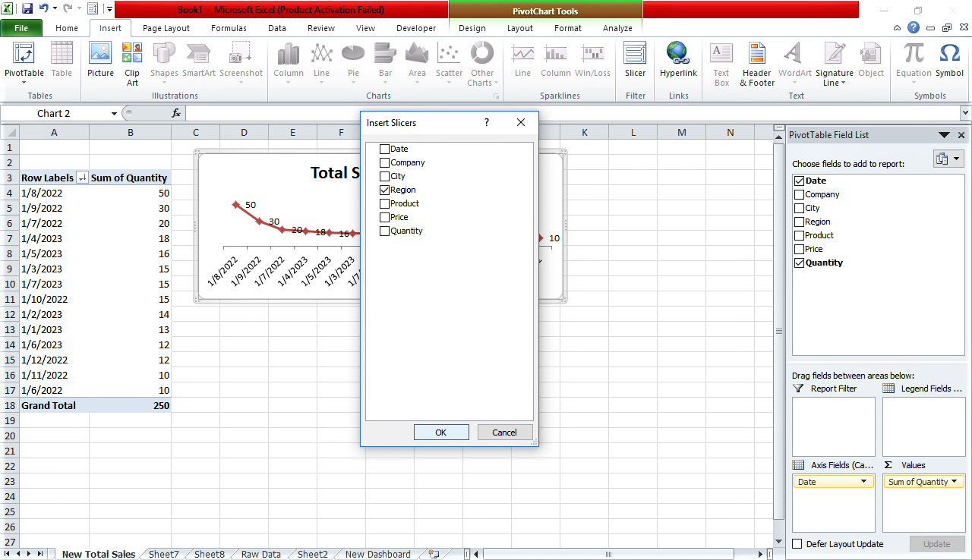The height and width of the screenshot is (560, 972).
Task: Open Date axis field dropdown
Action: [x=863, y=482]
